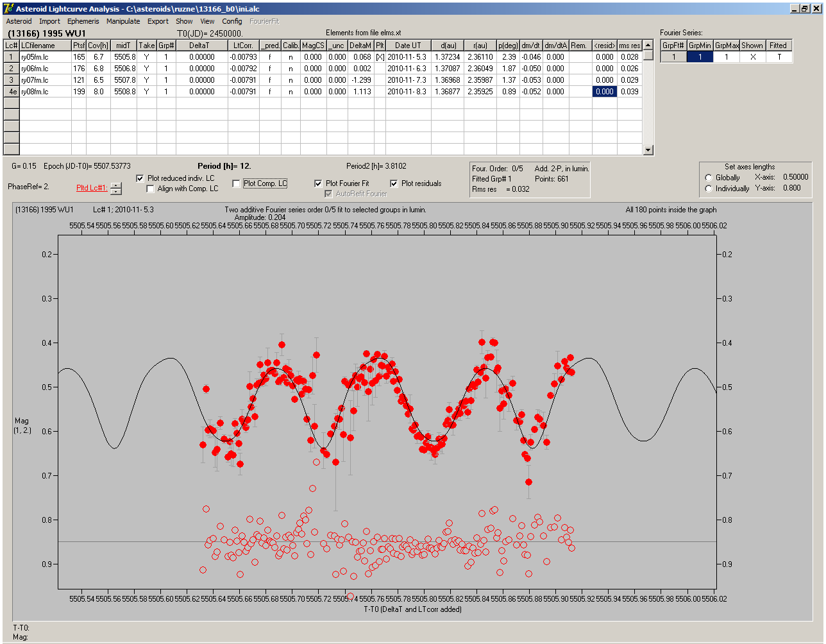
Task: Click DeltaM value -1.299
Action: pos(361,80)
